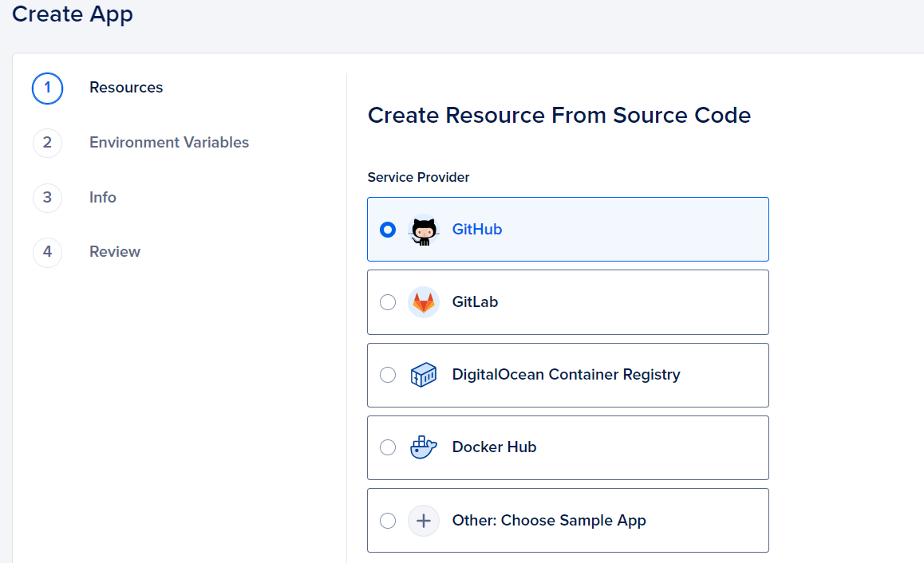
Task: Go to the Environment Variables step
Action: tap(169, 143)
